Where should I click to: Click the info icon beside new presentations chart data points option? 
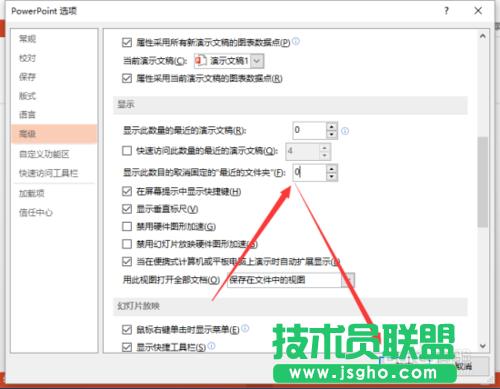tap(296, 41)
